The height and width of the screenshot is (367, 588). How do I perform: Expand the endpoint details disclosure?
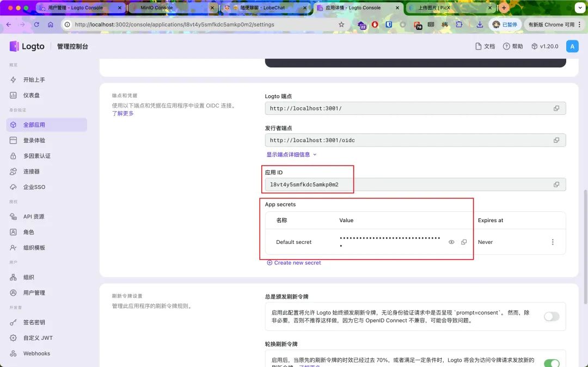pos(291,155)
